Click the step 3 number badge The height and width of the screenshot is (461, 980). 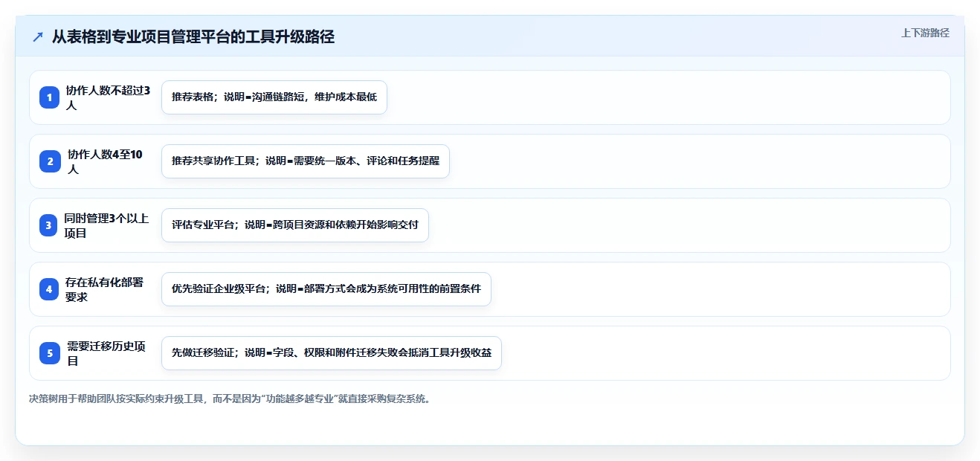pos(49,225)
